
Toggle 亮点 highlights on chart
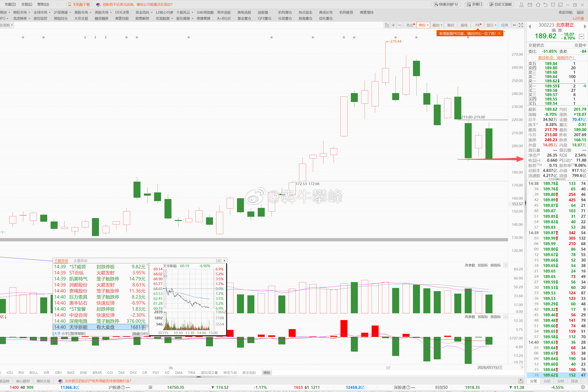coord(410,25)
